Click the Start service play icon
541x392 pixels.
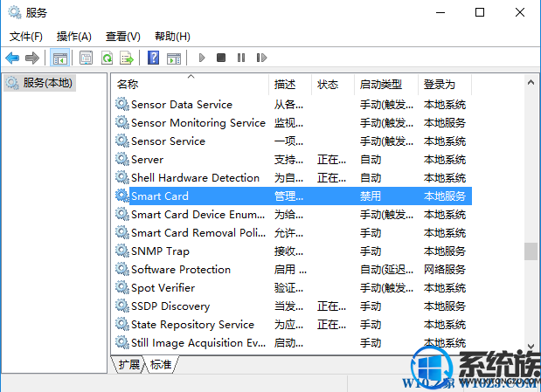click(x=202, y=58)
